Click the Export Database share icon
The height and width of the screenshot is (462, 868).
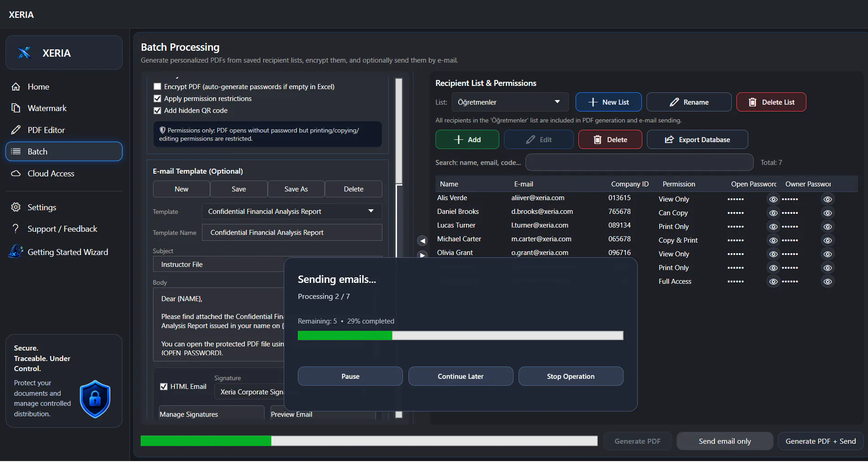click(669, 140)
